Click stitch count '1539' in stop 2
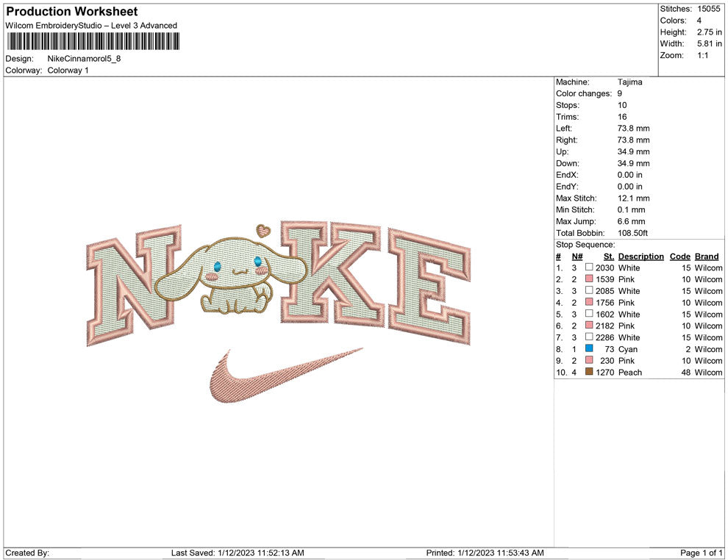 click(x=604, y=279)
